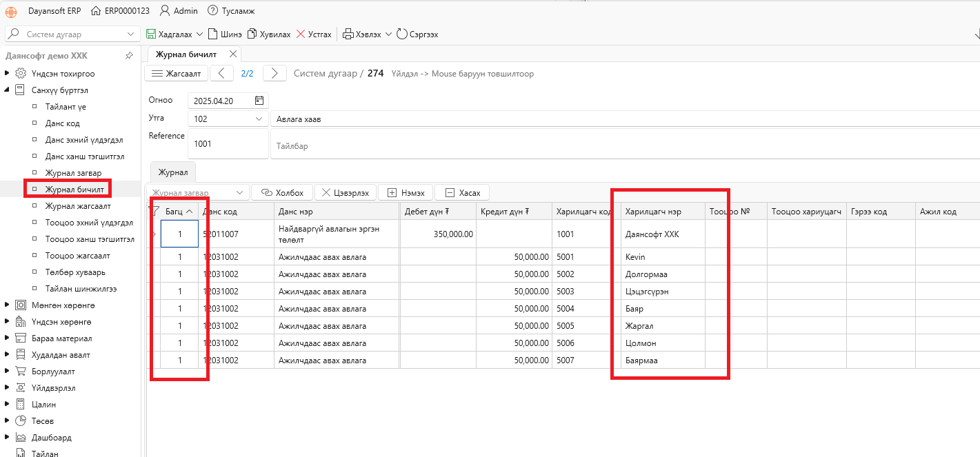The image size is (980, 457).
Task: Refresh with Сэргээх button
Action: (x=417, y=34)
